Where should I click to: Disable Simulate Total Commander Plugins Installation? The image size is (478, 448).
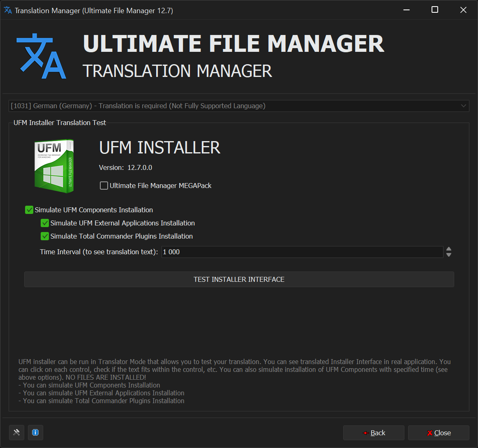pos(45,236)
